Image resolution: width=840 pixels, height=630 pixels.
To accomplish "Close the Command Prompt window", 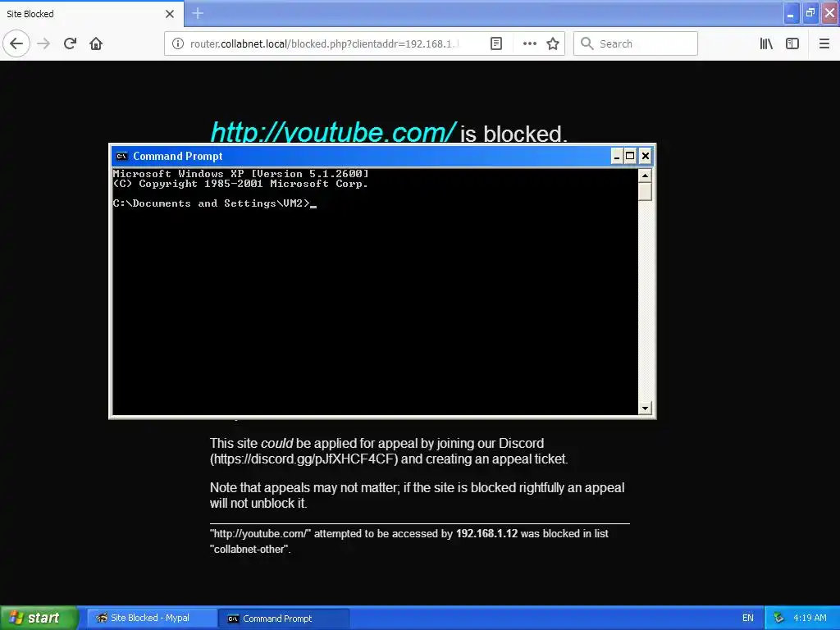I will click(645, 156).
